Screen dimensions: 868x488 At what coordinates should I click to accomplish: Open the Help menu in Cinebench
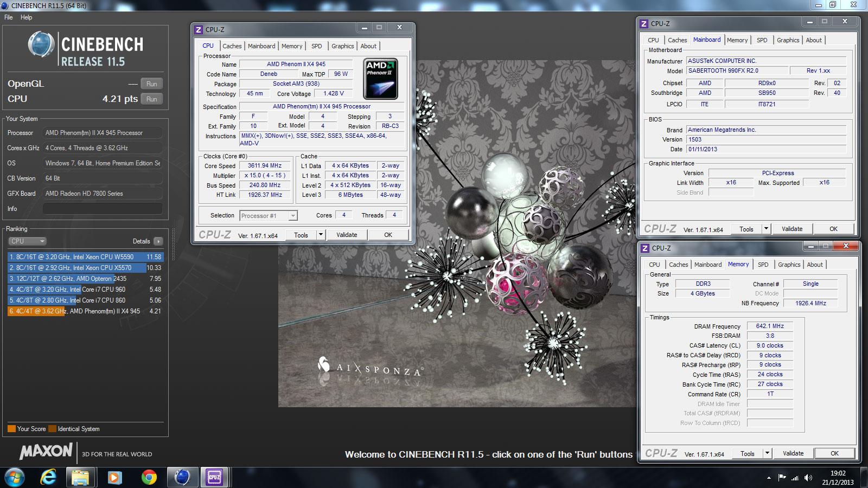[x=26, y=17]
